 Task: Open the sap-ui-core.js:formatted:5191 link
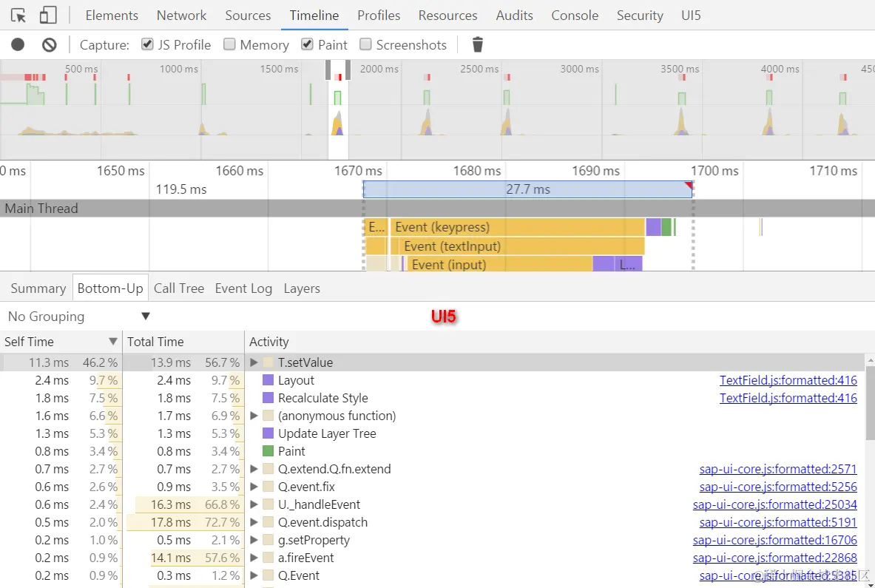click(778, 522)
